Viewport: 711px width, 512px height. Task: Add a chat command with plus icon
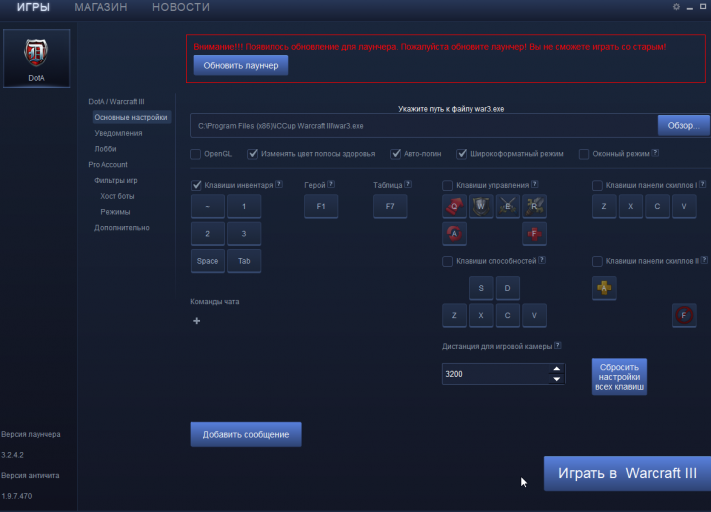[196, 321]
